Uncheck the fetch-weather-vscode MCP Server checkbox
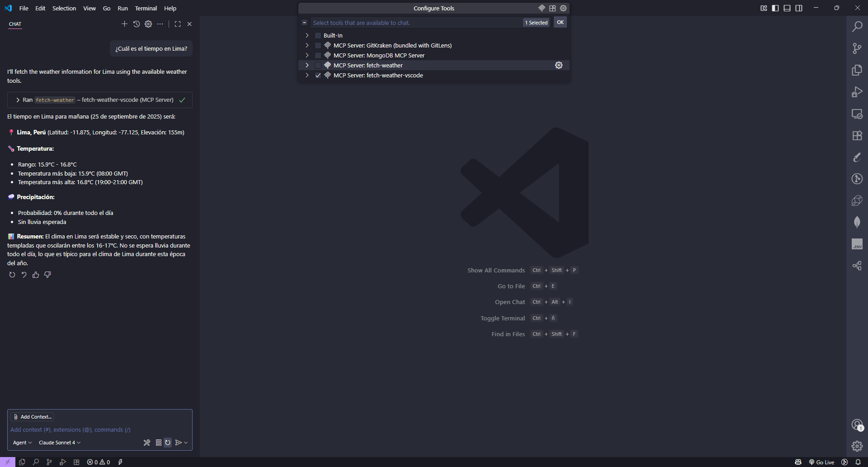The height and width of the screenshot is (467, 868). (318, 75)
